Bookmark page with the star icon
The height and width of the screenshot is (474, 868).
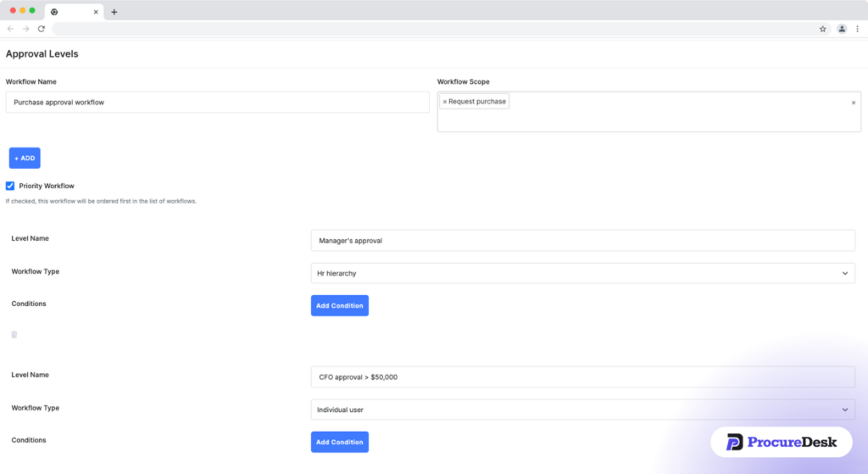[x=822, y=29]
